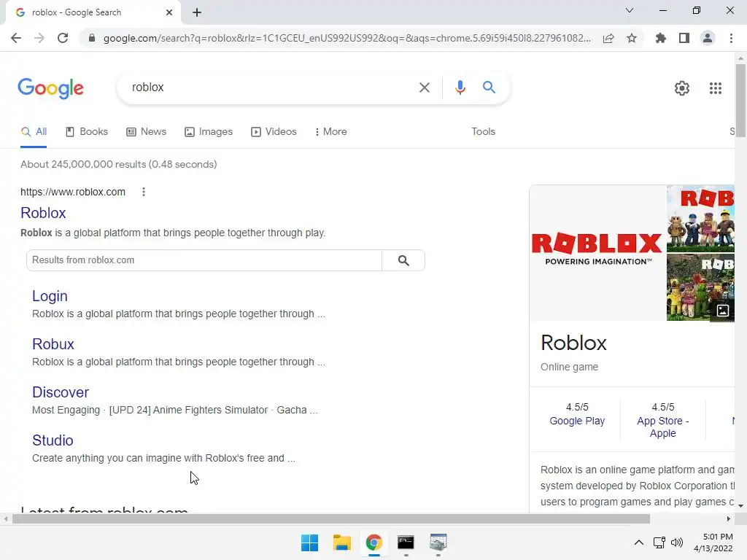747x560 pixels.
Task: Start a search by voice
Action: [460, 87]
